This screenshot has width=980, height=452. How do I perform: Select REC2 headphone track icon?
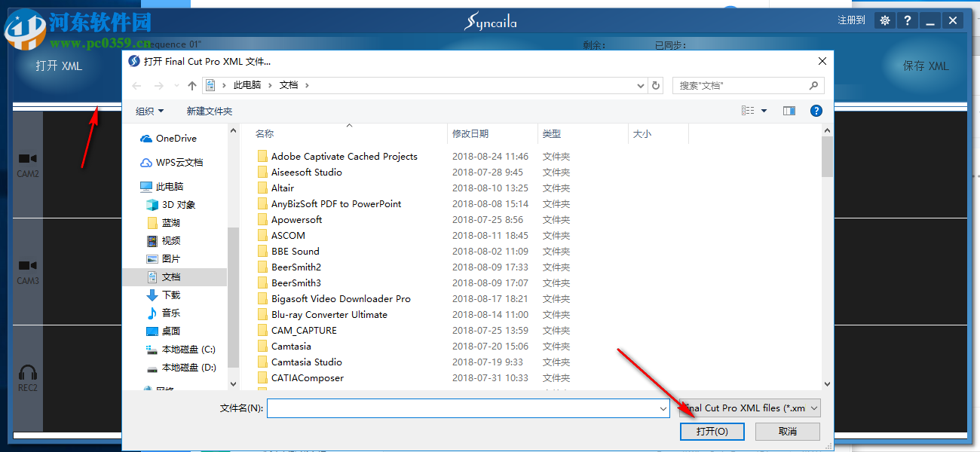[28, 372]
